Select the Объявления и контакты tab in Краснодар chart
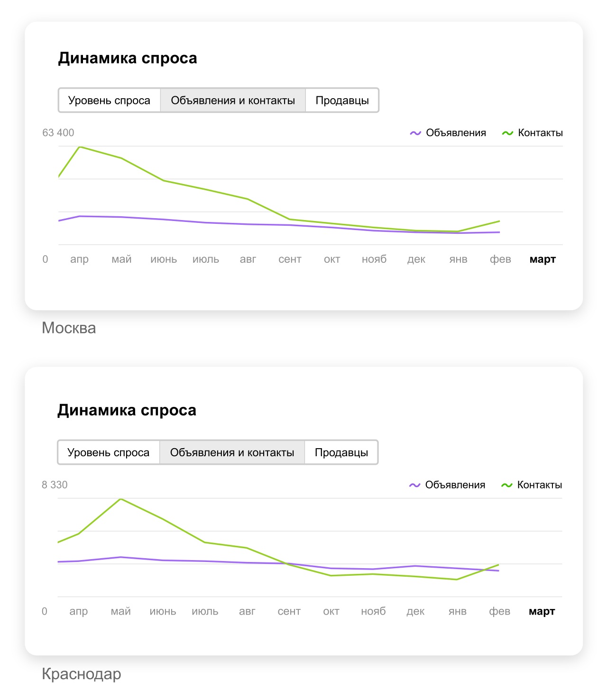The height and width of the screenshot is (700, 607). pos(233,452)
